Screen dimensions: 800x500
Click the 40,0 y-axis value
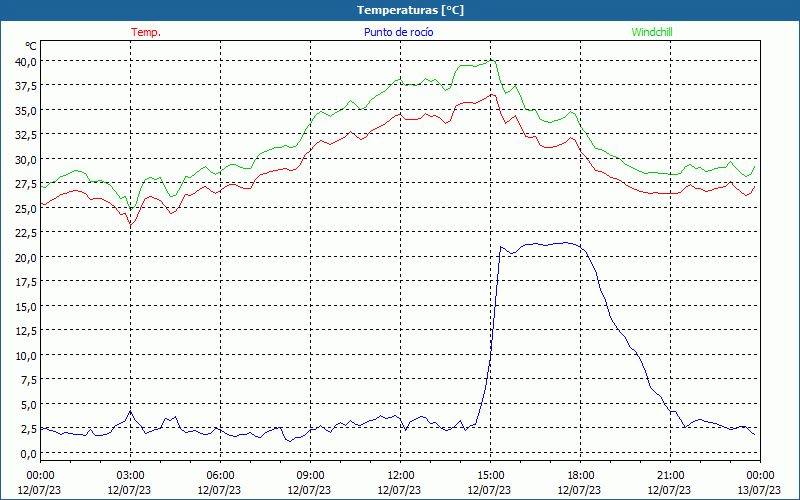(x=27, y=61)
